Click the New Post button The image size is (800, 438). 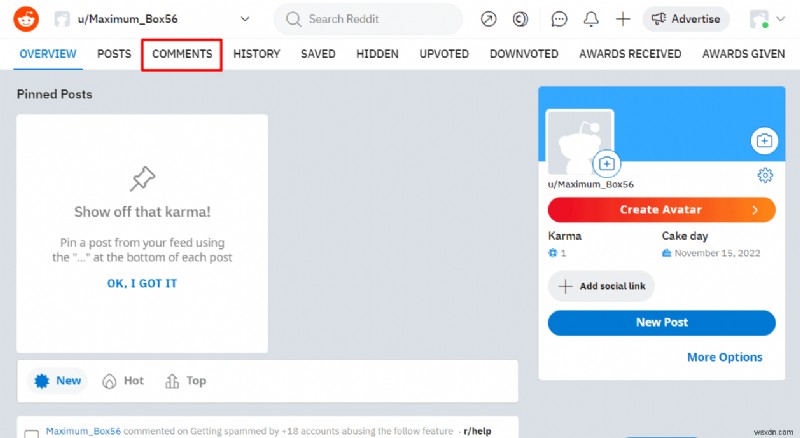click(x=662, y=323)
